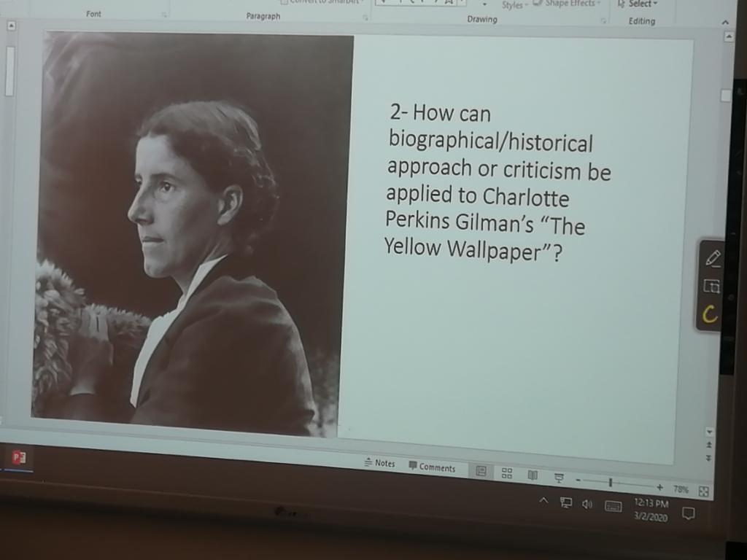Click the zoom slider handle
Viewport: 747px width, 560px height.
pos(610,483)
